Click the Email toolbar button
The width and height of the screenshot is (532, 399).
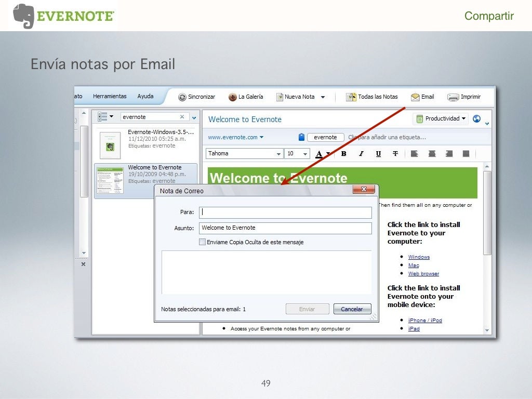pos(422,97)
